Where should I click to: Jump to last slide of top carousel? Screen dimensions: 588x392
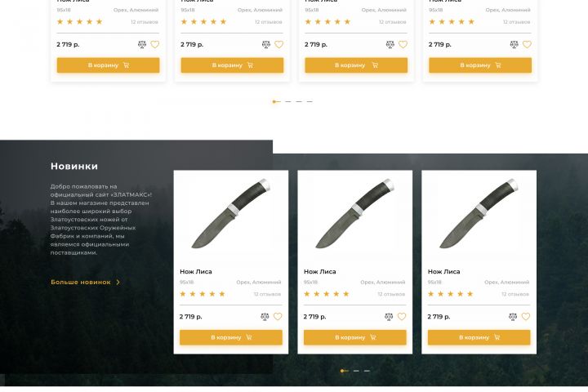310,101
